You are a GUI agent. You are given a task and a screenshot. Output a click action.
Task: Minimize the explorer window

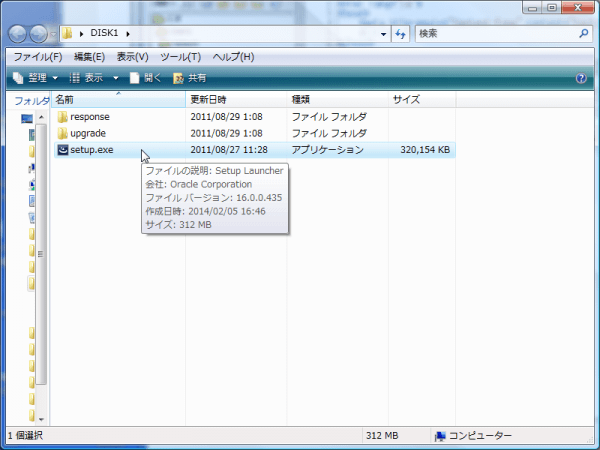tap(532, 8)
